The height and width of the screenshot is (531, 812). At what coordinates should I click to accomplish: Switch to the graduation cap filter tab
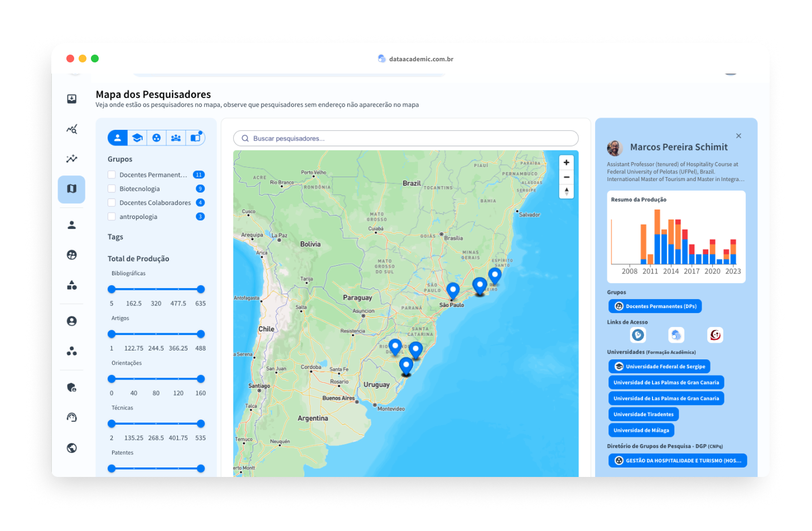[137, 138]
